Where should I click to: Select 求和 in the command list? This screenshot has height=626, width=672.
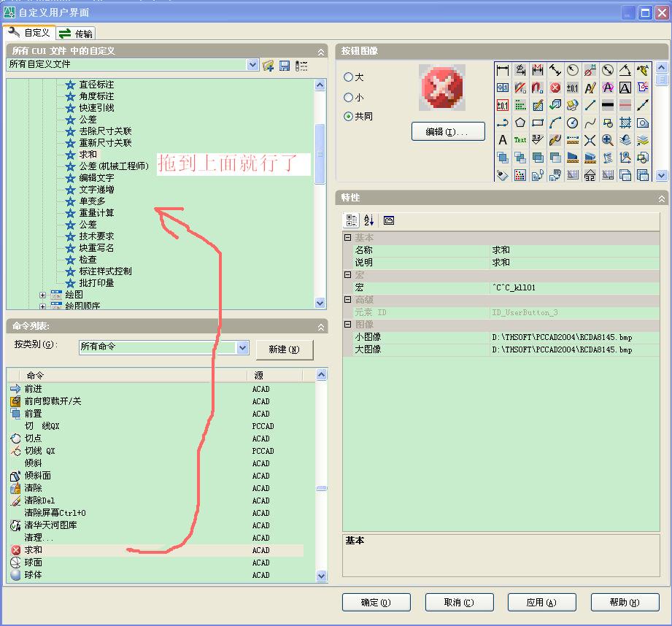[156, 550]
